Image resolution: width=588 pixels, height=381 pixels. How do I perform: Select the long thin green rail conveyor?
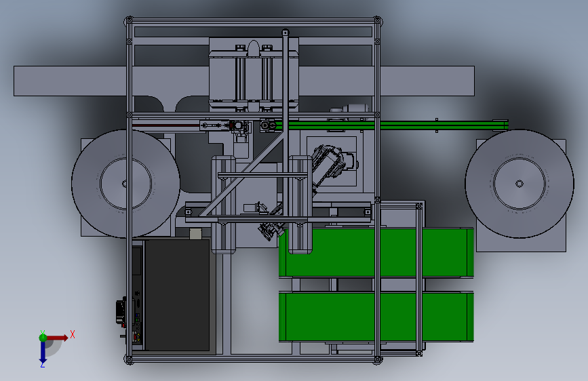(392, 125)
